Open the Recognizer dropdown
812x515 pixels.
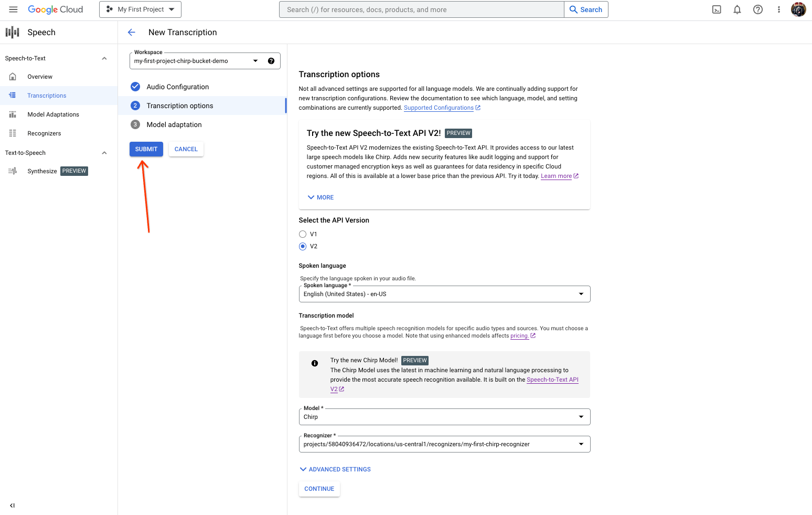(444, 444)
